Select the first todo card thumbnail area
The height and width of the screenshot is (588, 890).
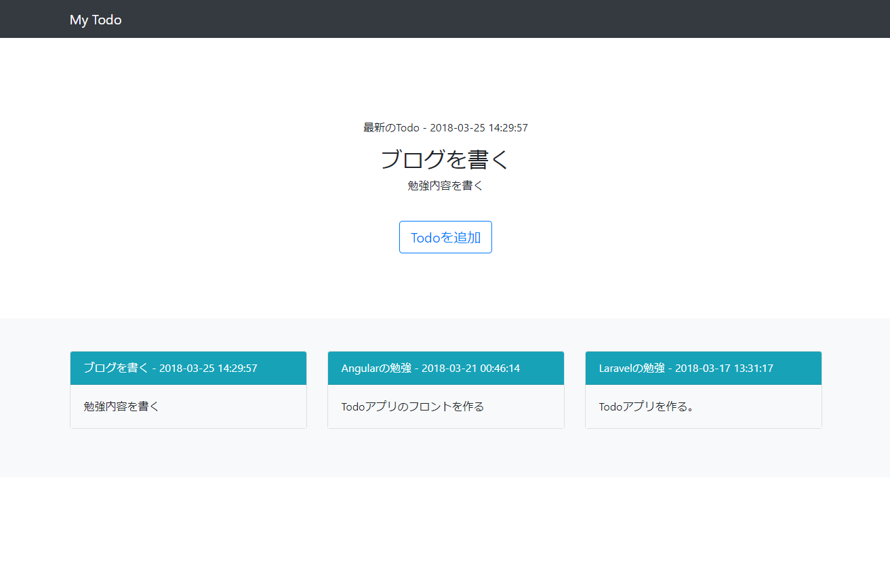pos(188,390)
